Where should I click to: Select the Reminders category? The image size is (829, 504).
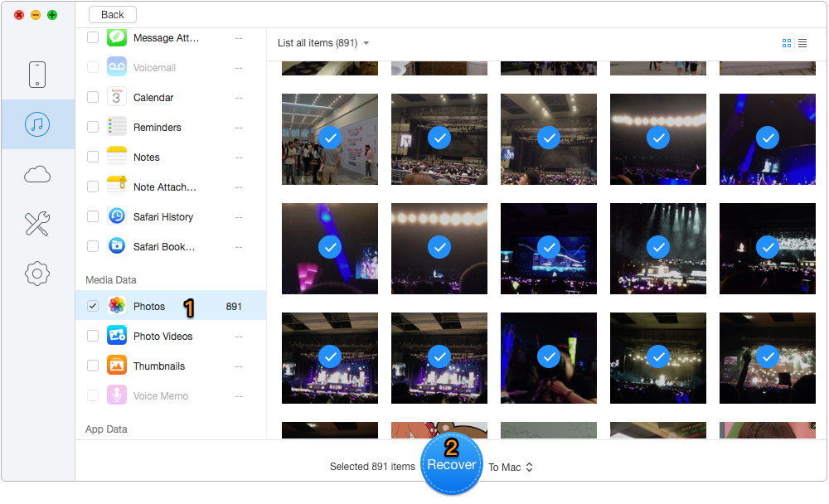click(x=171, y=127)
